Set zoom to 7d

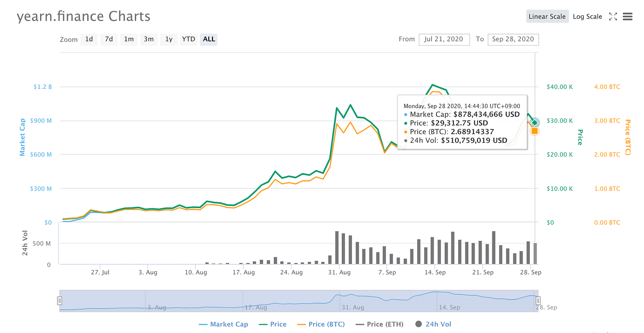(x=109, y=39)
